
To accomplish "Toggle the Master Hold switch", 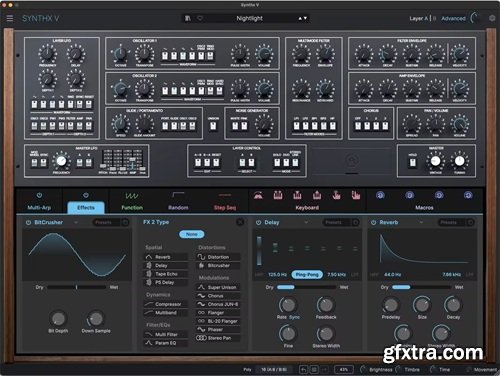I will pos(413,163).
